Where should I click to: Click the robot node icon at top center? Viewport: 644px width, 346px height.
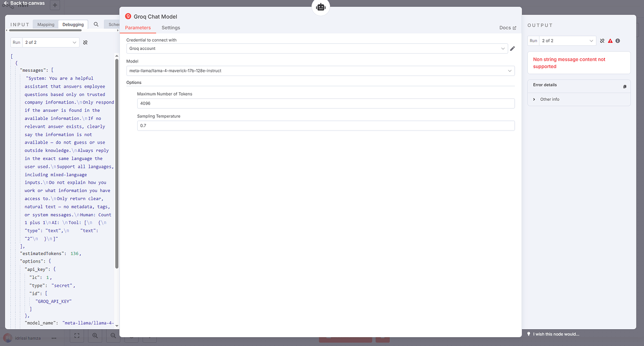(x=321, y=7)
